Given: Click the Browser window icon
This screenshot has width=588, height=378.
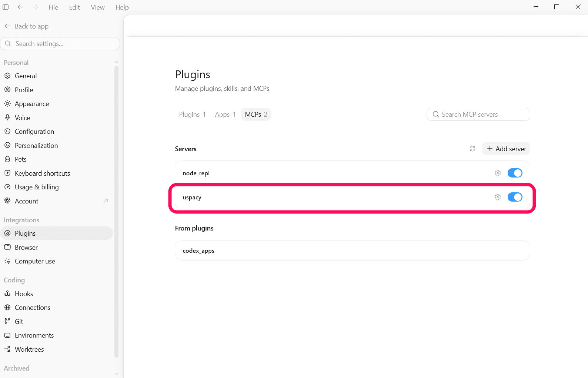Looking at the screenshot, I should coord(7,247).
